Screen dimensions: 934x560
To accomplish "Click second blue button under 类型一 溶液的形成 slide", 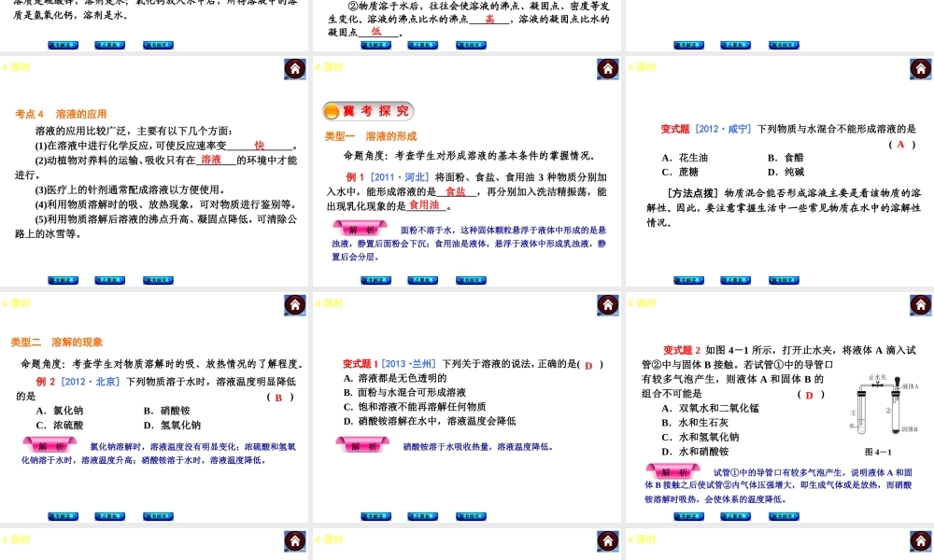I will [423, 280].
